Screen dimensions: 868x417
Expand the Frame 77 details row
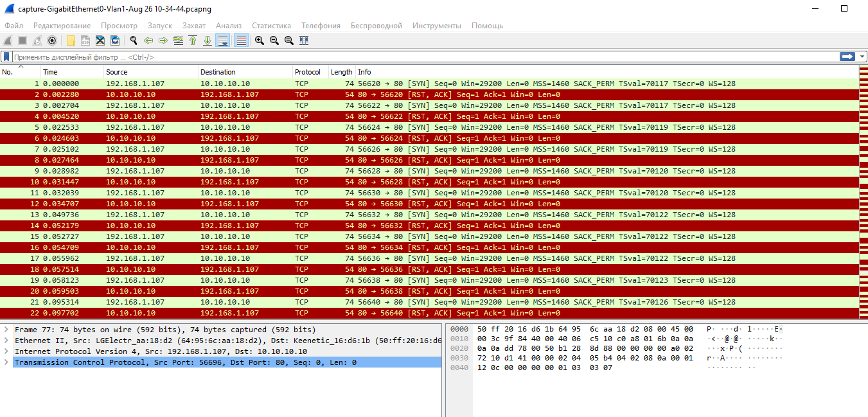(x=6, y=330)
